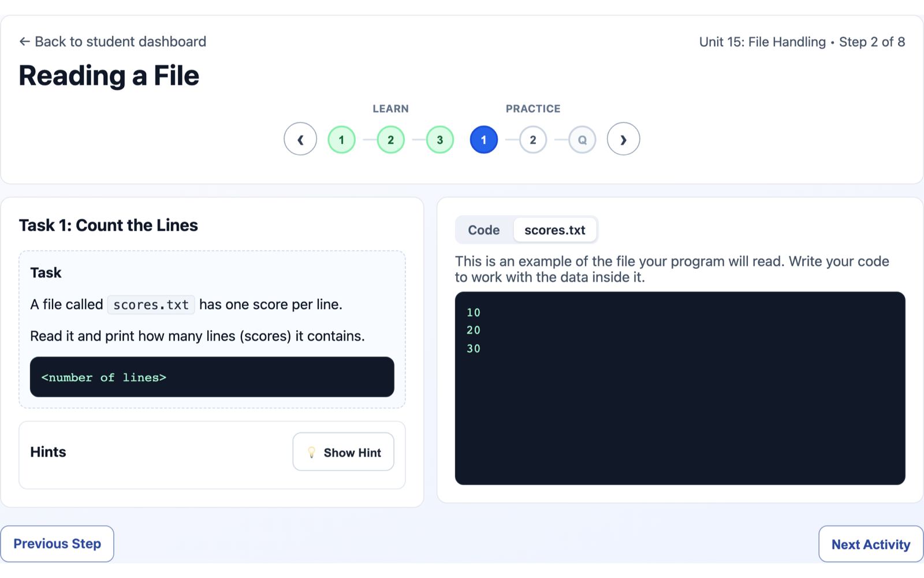Select the scores.txt tab
924x578 pixels.
coord(555,230)
